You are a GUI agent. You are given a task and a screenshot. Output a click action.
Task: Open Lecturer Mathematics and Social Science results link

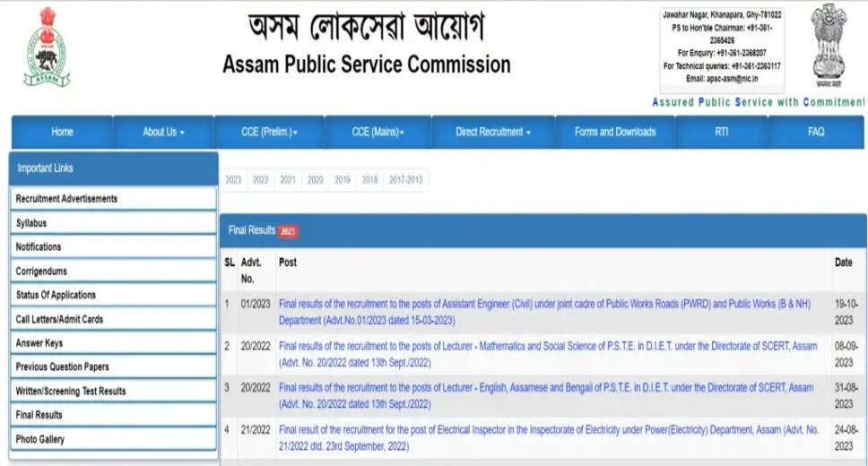(x=548, y=354)
